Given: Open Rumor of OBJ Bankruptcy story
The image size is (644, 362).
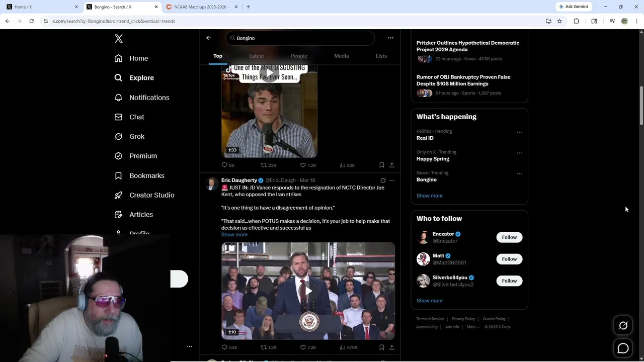Looking at the screenshot, I should pyautogui.click(x=463, y=80).
